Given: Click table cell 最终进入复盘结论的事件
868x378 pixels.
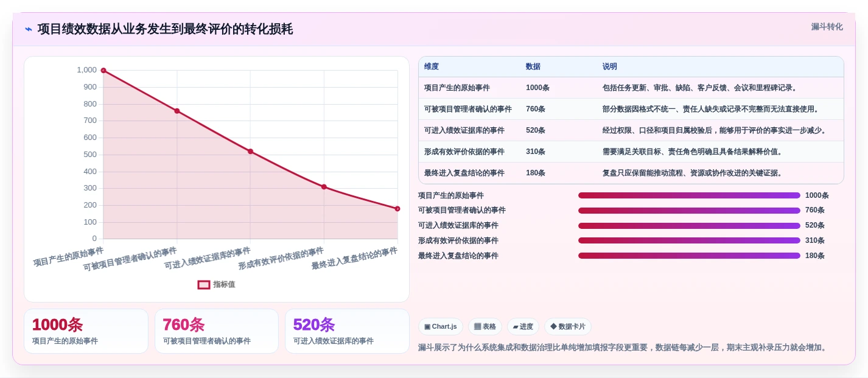Looking at the screenshot, I should click(x=464, y=173).
